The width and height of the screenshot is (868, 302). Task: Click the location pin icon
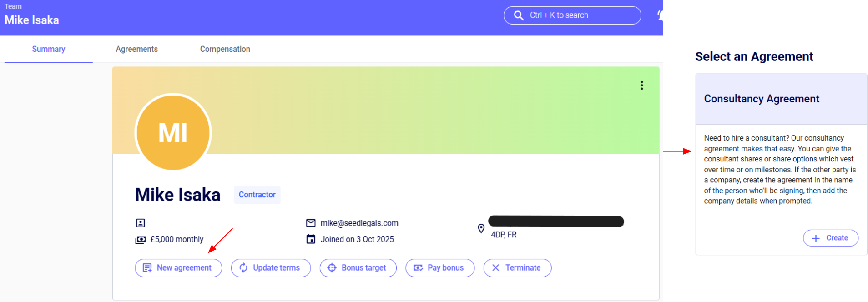[x=481, y=228]
